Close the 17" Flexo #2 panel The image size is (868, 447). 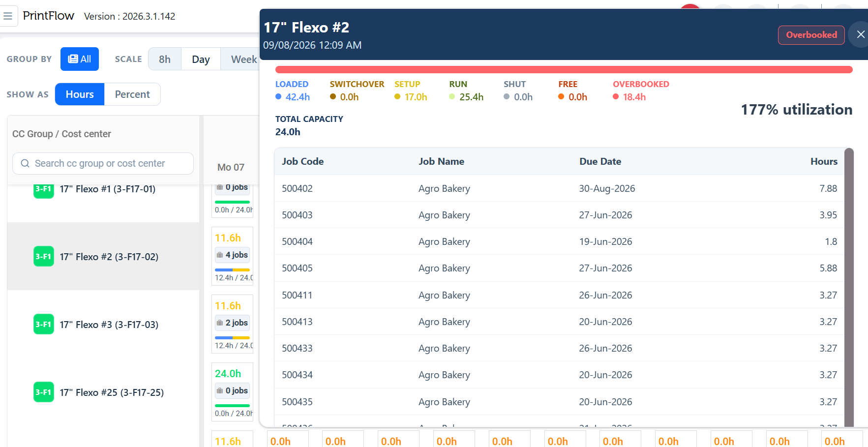(x=860, y=34)
